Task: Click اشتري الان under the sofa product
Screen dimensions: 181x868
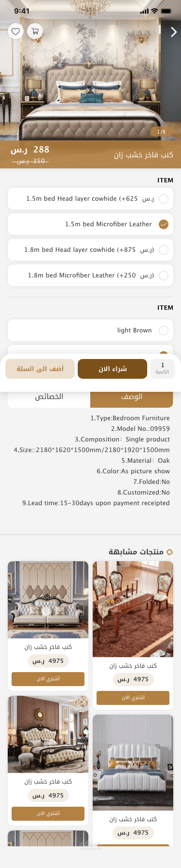Action: click(x=48, y=679)
